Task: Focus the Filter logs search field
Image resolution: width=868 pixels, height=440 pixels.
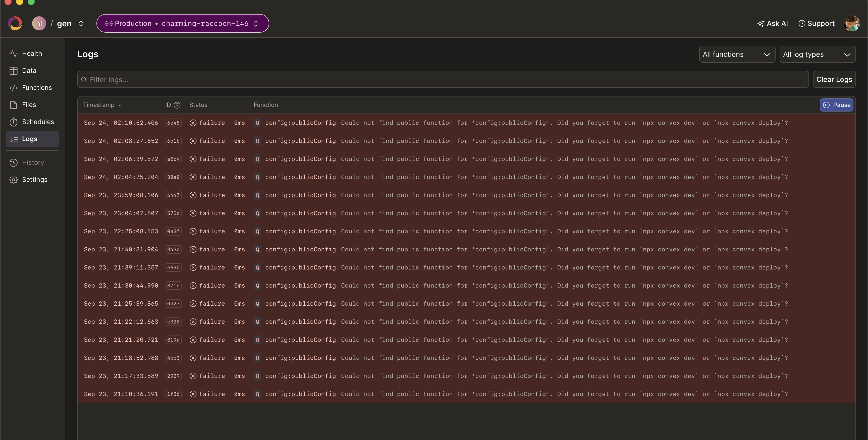Action: point(443,80)
